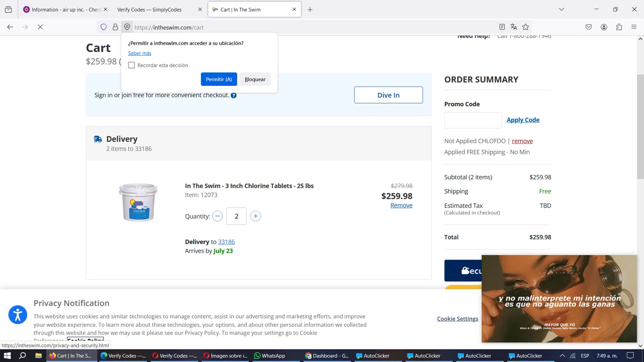Open the tracking protection shield icon
Screen dimensions: 644x362
(x=103, y=27)
